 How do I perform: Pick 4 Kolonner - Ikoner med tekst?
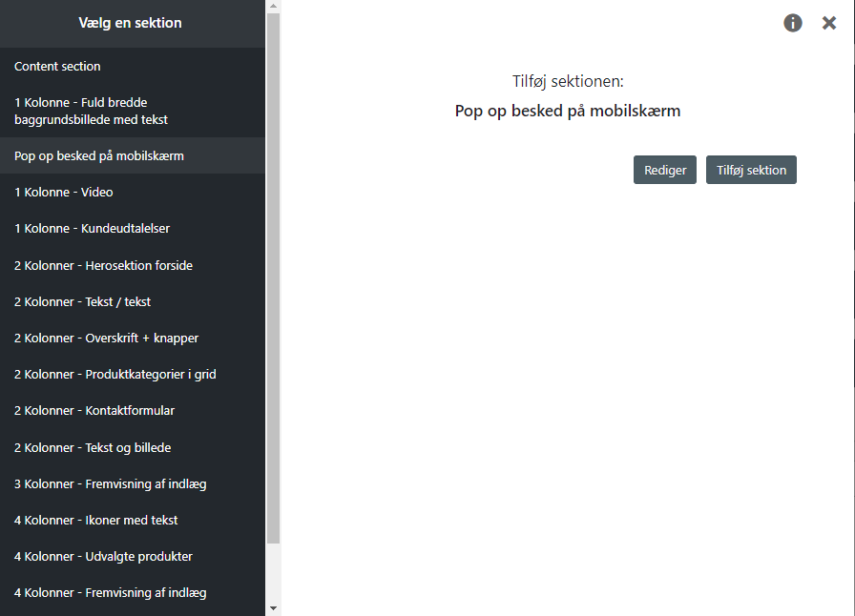133,520
